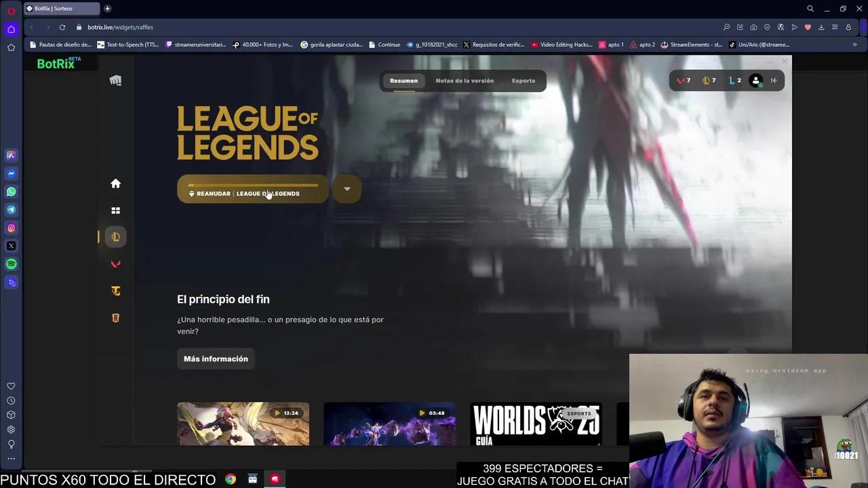Open League missions counter showing 7
Viewport: 868px width, 488px height.
[709, 81]
